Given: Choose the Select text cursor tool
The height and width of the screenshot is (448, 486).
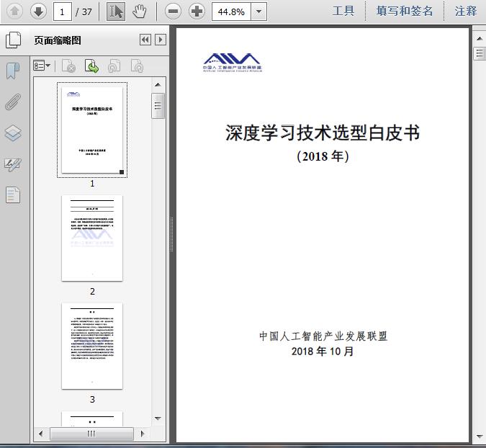Looking at the screenshot, I should pyautogui.click(x=116, y=12).
